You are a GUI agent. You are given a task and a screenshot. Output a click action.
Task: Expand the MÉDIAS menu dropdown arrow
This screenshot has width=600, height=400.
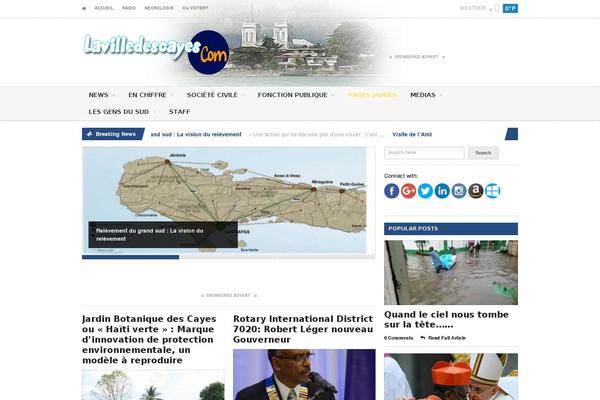(x=441, y=95)
